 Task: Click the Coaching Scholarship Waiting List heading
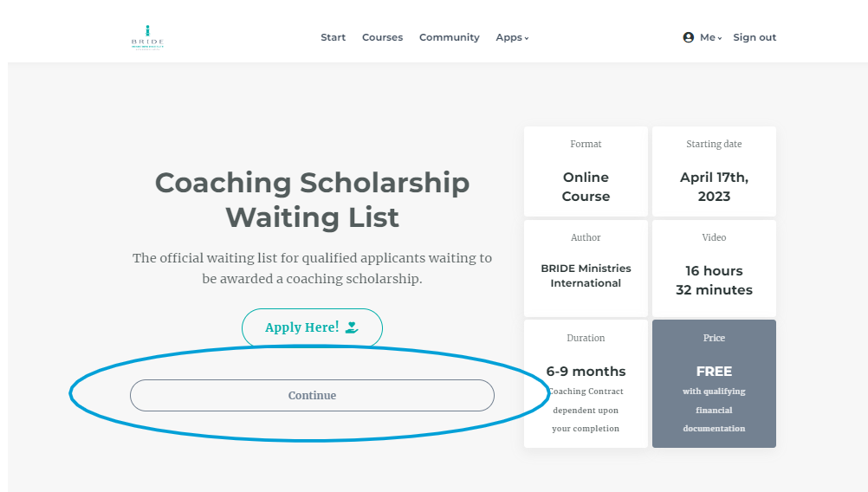pos(312,199)
